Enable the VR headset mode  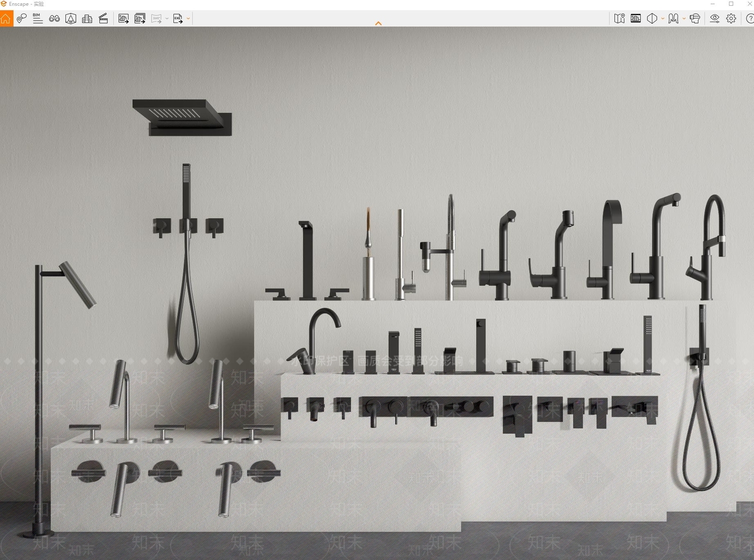(x=695, y=18)
